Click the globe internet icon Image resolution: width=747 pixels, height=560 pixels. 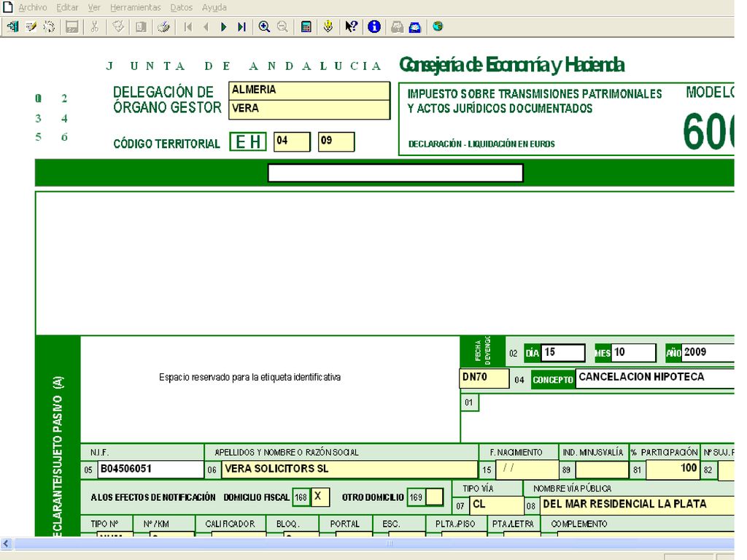click(438, 27)
